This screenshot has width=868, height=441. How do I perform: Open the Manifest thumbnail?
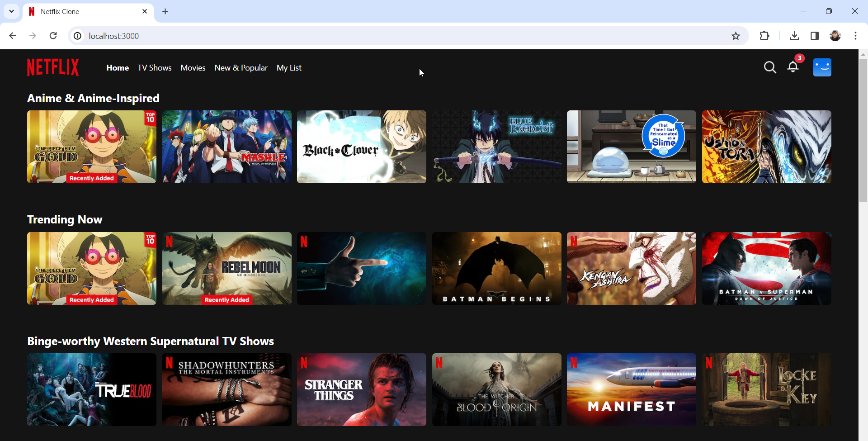coord(632,389)
